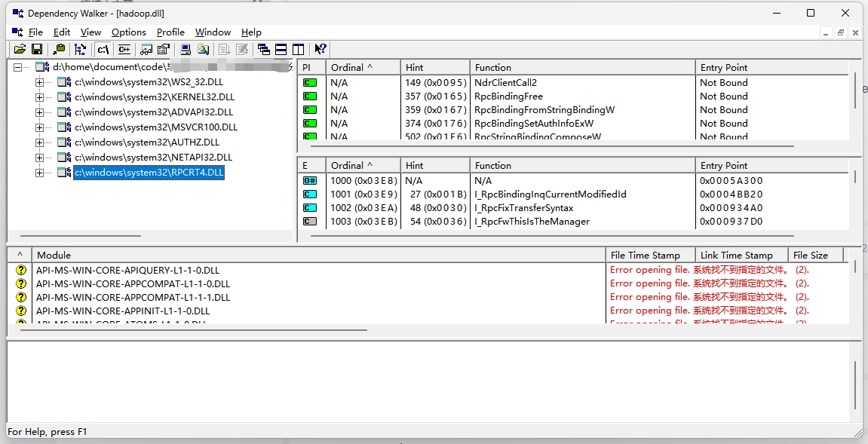Image resolution: width=868 pixels, height=444 pixels.
Task: Toggle Undecorate C++ Functions button
Action: [124, 49]
